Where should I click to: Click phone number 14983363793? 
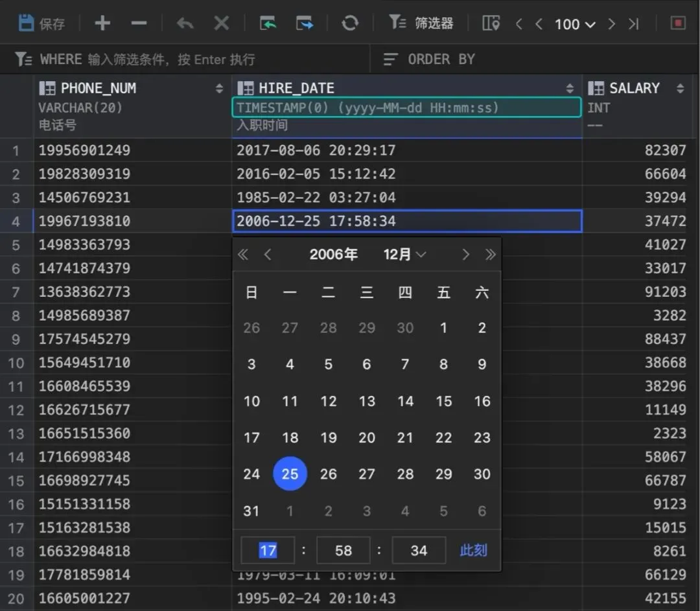point(84,244)
